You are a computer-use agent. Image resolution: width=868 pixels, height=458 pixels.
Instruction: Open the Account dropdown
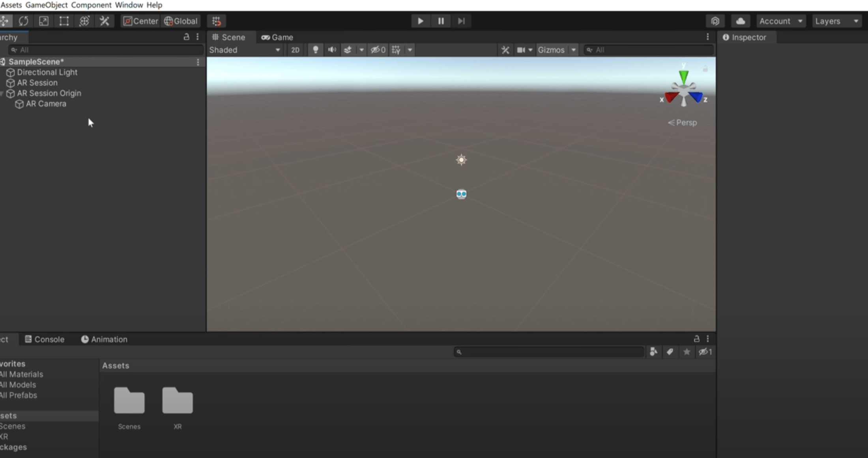click(781, 21)
